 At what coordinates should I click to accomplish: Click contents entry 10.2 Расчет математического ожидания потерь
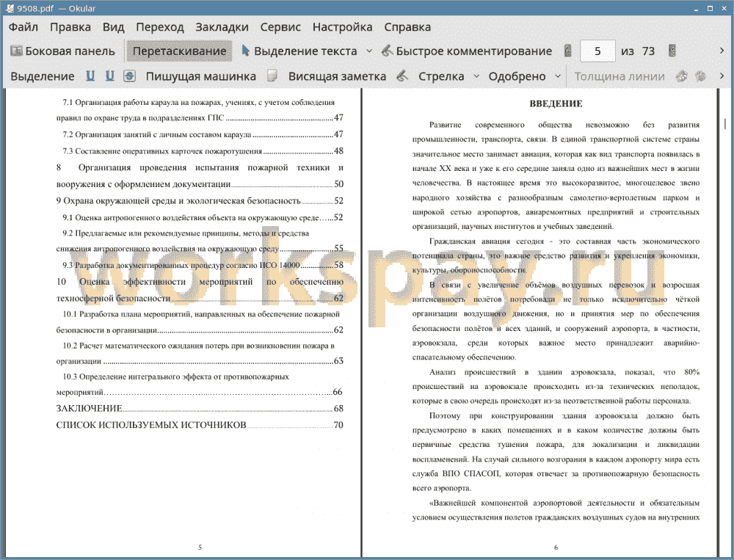pos(200,353)
